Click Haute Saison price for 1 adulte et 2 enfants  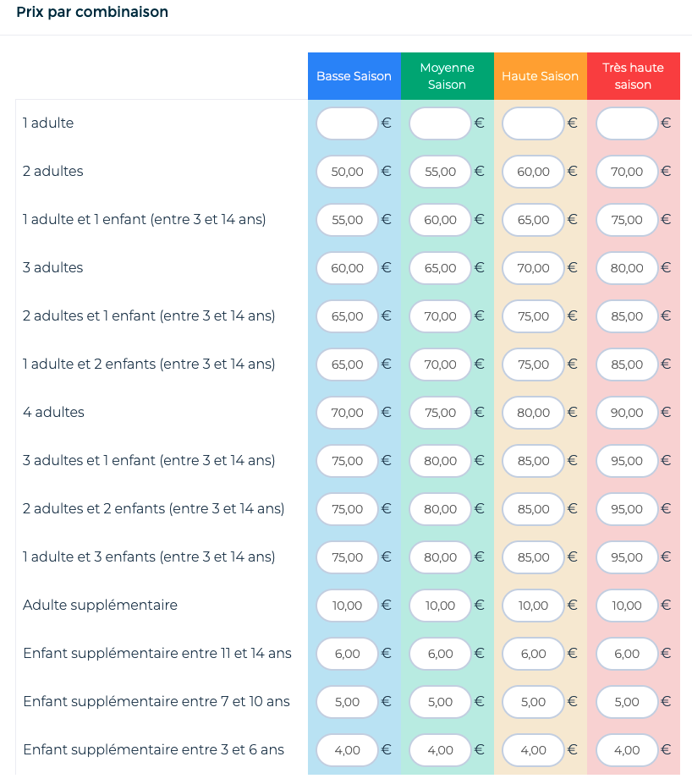click(x=533, y=365)
